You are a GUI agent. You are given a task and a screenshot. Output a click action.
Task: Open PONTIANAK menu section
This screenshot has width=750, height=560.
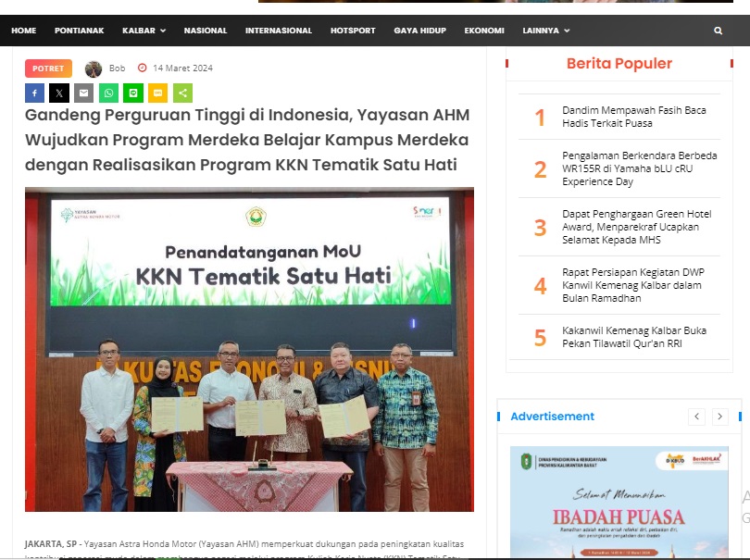coord(80,31)
